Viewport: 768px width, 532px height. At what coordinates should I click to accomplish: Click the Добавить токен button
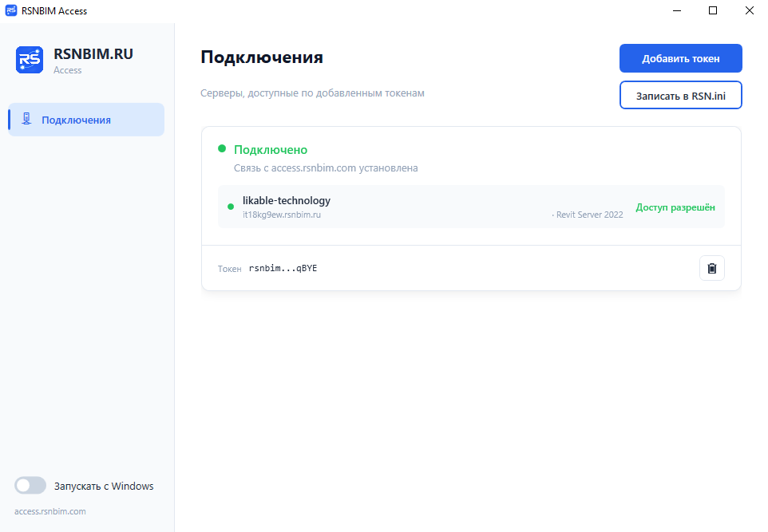tap(680, 58)
